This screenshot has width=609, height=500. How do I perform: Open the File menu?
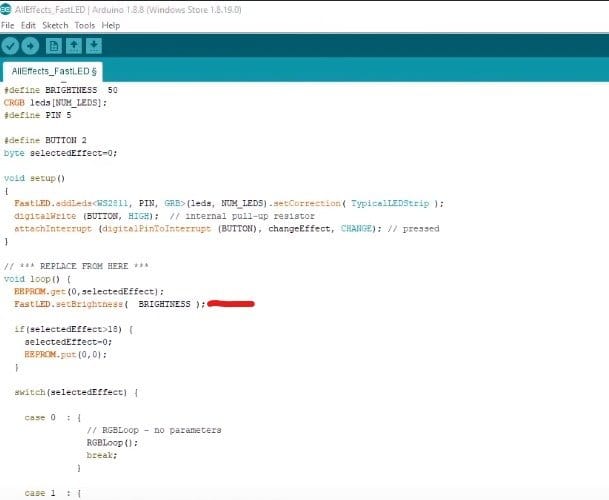point(7,25)
